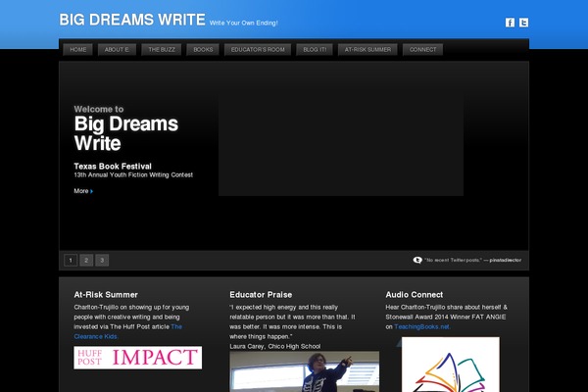Click the More link under Texas Book Festival

point(81,191)
